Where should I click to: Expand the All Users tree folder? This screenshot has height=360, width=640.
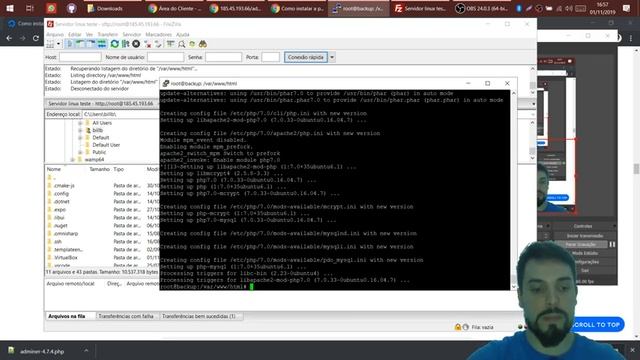(x=80, y=123)
